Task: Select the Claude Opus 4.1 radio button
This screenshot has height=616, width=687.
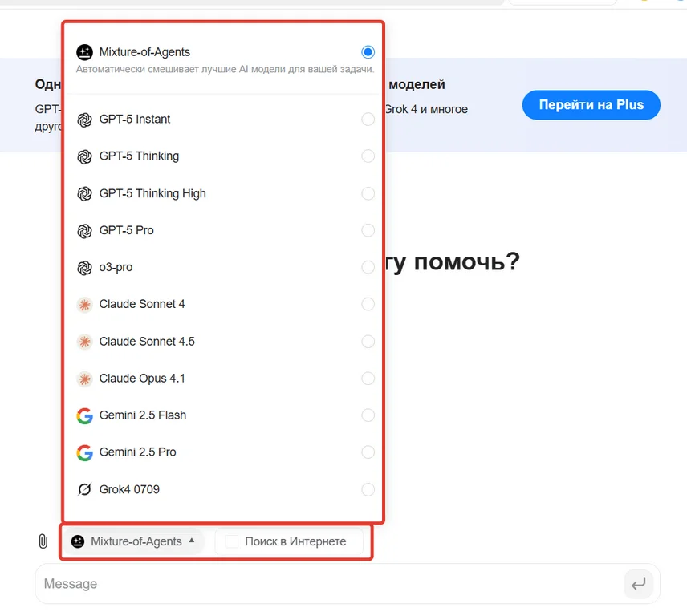Action: pyautogui.click(x=368, y=379)
